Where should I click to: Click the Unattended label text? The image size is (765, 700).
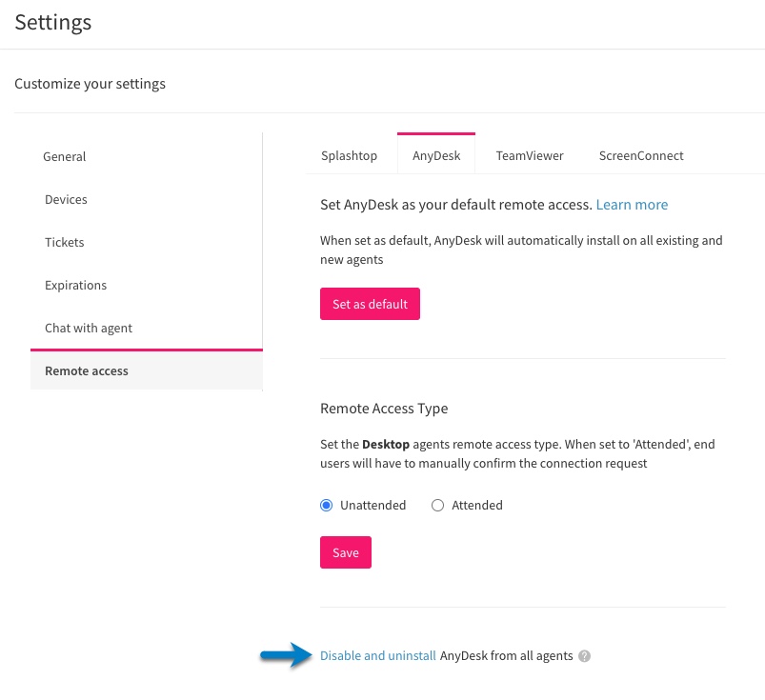pyautogui.click(x=372, y=506)
